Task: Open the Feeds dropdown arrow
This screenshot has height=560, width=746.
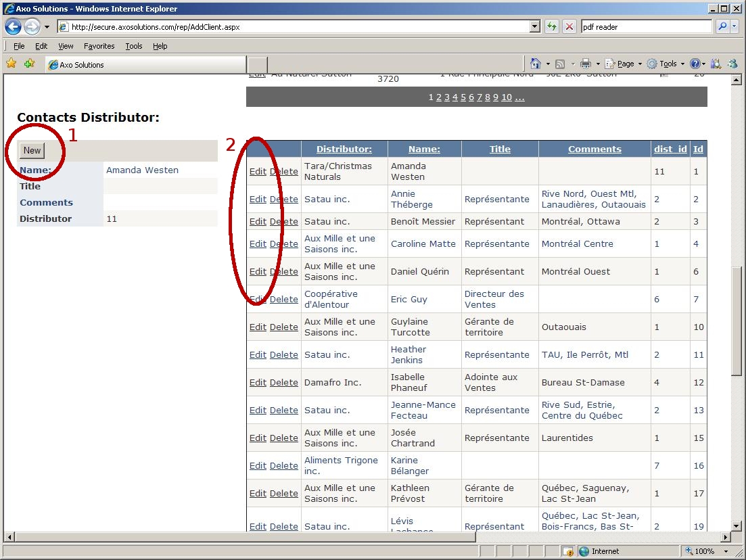Action: click(573, 64)
